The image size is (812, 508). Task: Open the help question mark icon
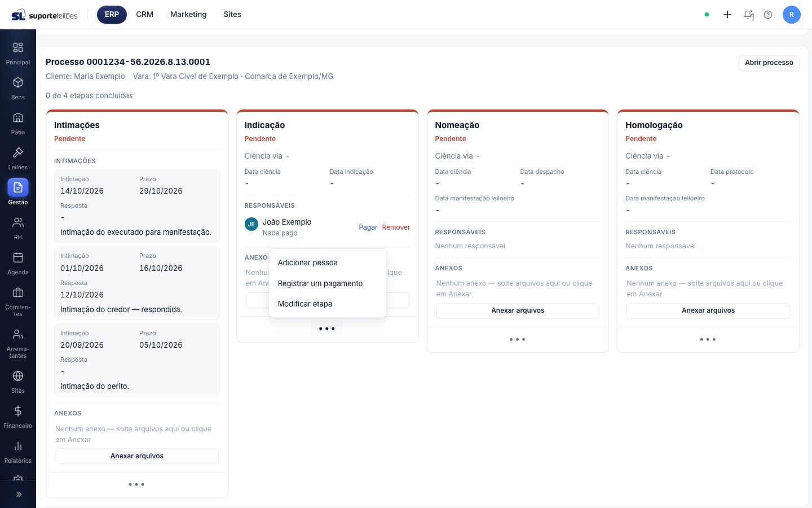click(x=768, y=15)
